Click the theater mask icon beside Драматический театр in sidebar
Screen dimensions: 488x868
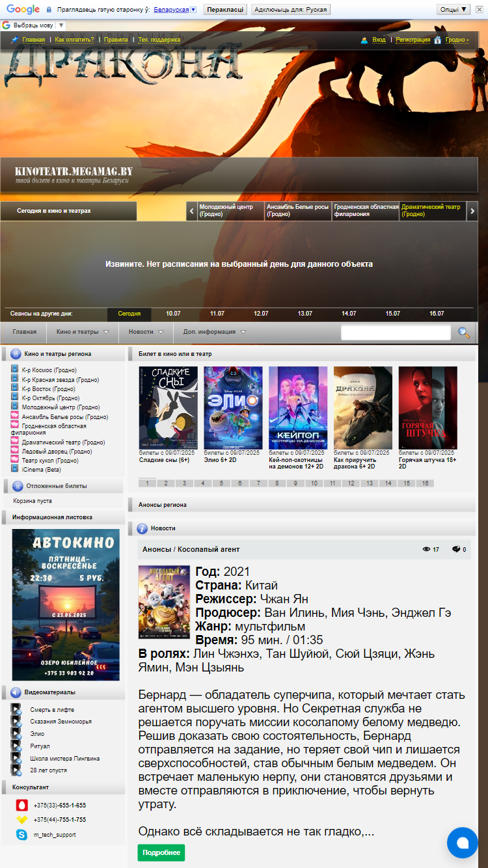16,442
